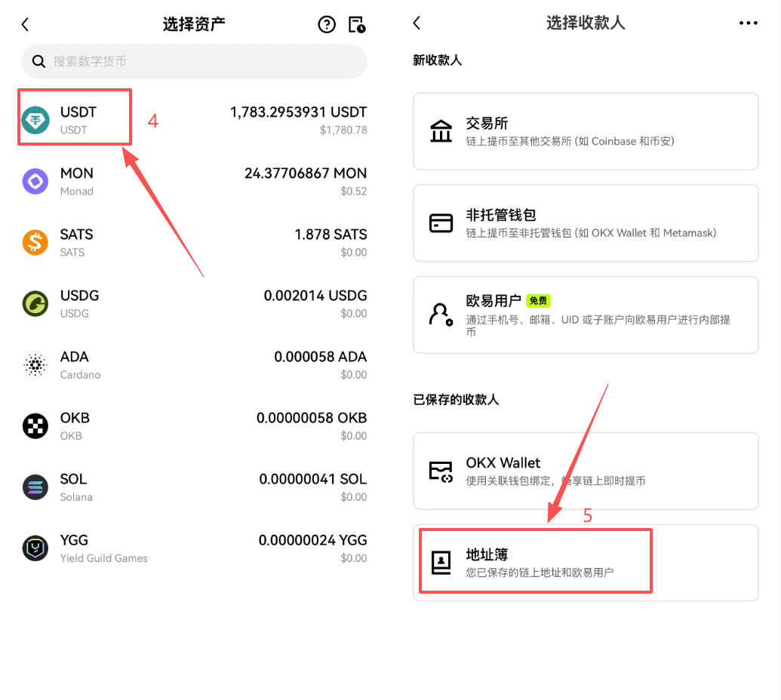Click the 0.00000041 SOL balance

pyautogui.click(x=313, y=480)
